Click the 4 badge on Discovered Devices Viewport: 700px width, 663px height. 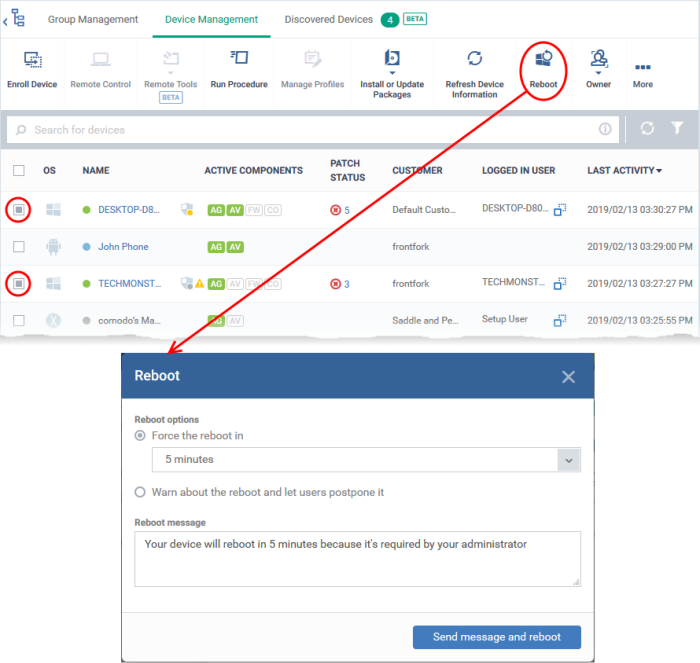tap(390, 20)
